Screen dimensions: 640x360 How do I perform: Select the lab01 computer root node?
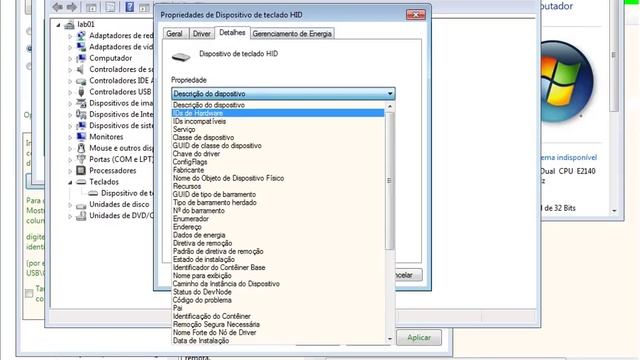pos(86,24)
